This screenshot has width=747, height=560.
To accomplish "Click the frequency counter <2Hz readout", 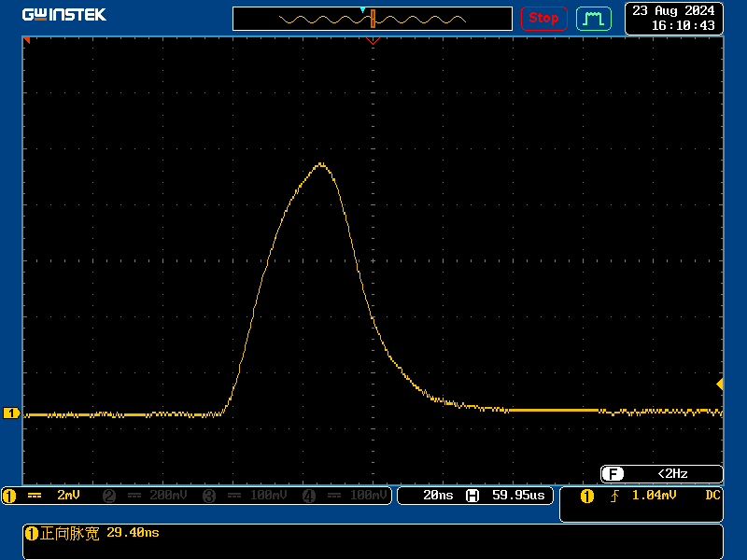I will [672, 473].
